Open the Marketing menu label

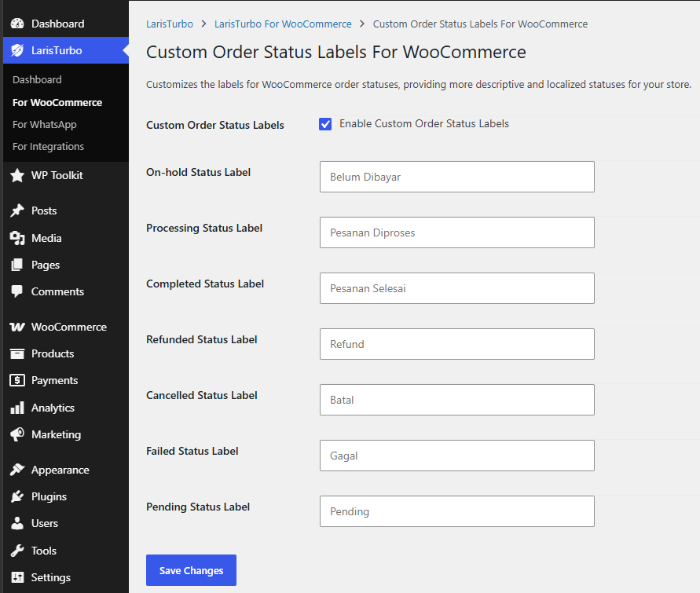(x=57, y=434)
